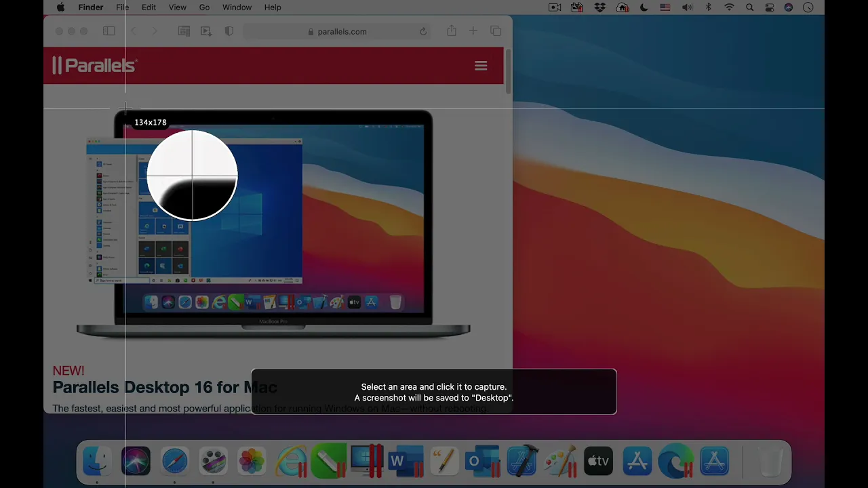Open the Wi-Fi status menu
The image size is (868, 488).
[x=729, y=7]
